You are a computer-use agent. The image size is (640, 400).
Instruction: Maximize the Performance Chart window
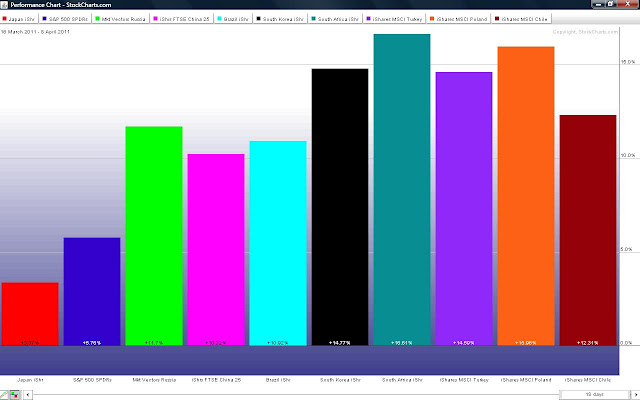pyautogui.click(x=611, y=4)
